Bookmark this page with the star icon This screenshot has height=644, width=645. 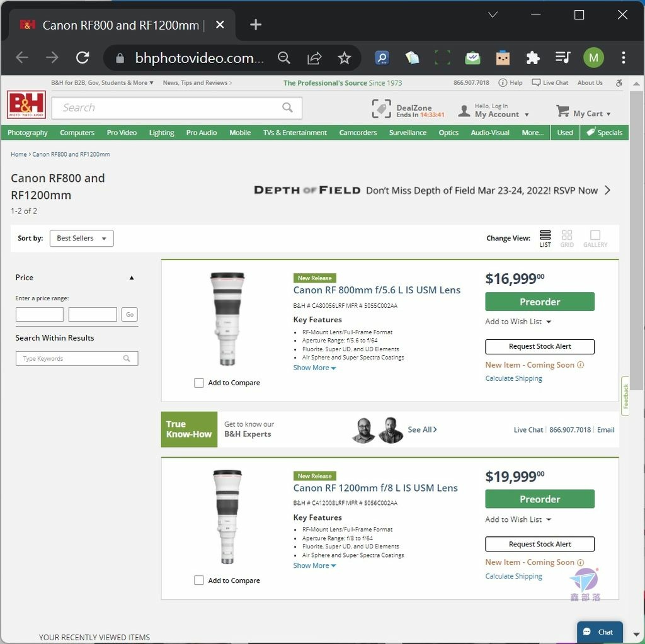click(345, 58)
